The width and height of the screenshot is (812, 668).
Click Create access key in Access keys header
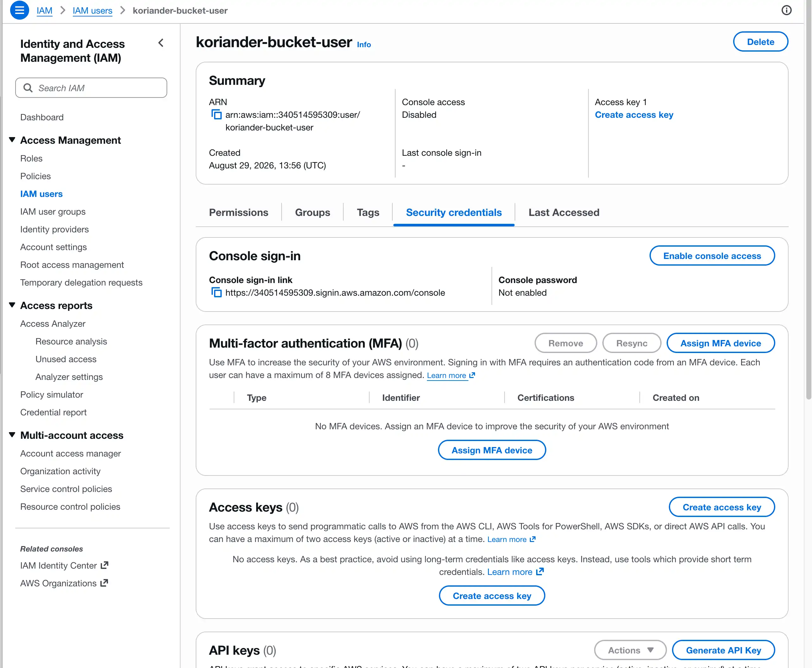pyautogui.click(x=722, y=507)
